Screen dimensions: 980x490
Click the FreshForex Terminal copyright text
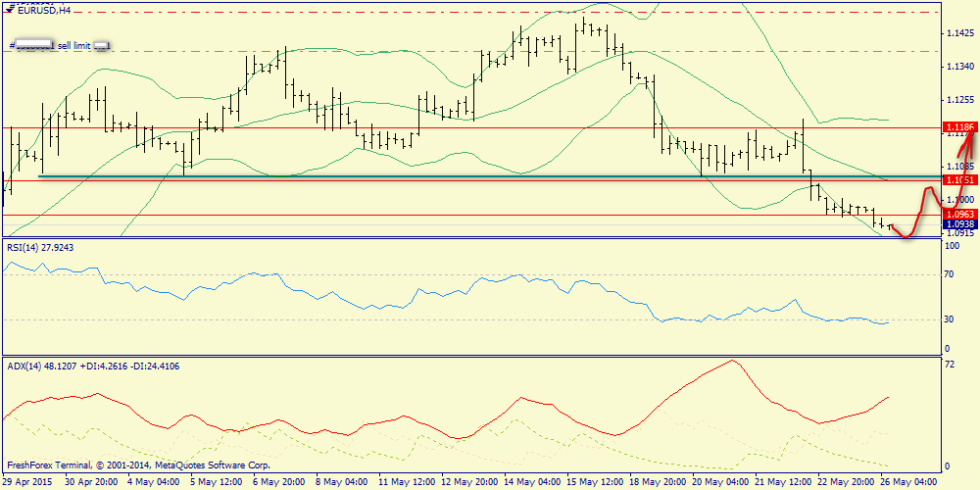(x=139, y=465)
